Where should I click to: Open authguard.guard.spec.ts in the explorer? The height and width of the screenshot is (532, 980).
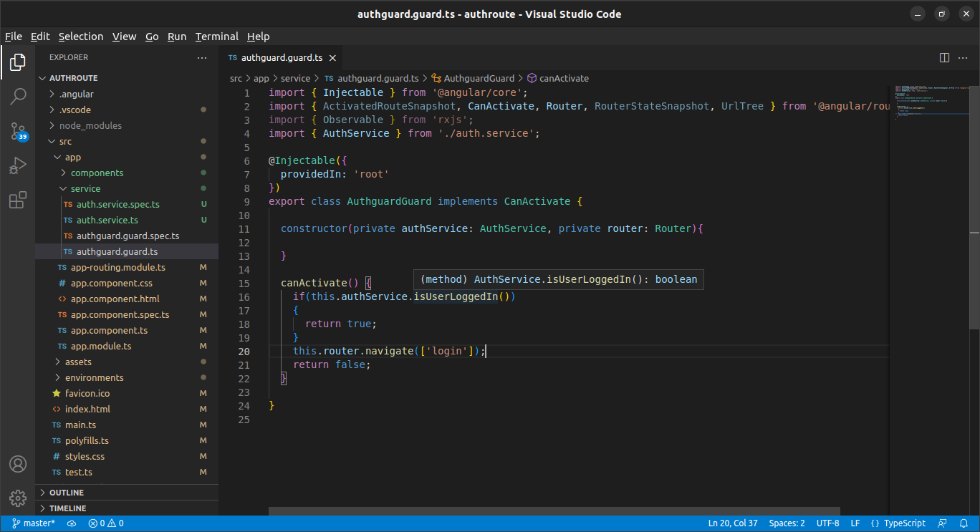click(x=127, y=236)
